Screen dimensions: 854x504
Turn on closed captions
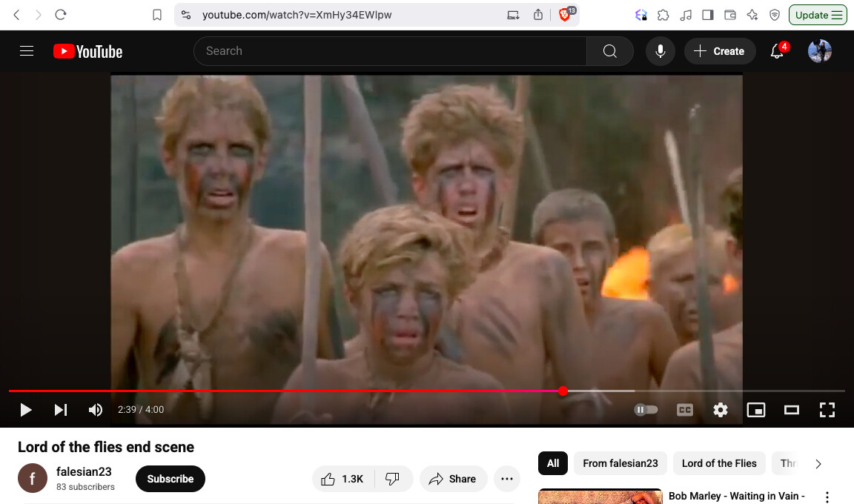coord(685,409)
